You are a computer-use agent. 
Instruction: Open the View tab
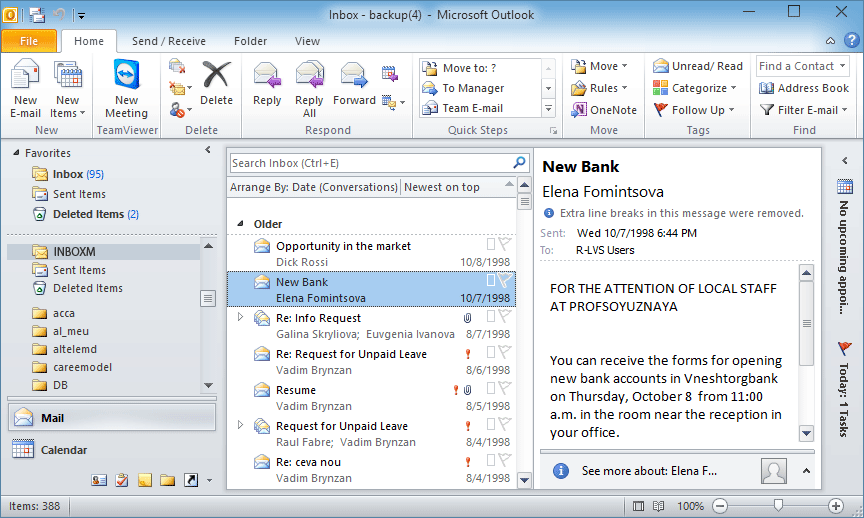307,41
